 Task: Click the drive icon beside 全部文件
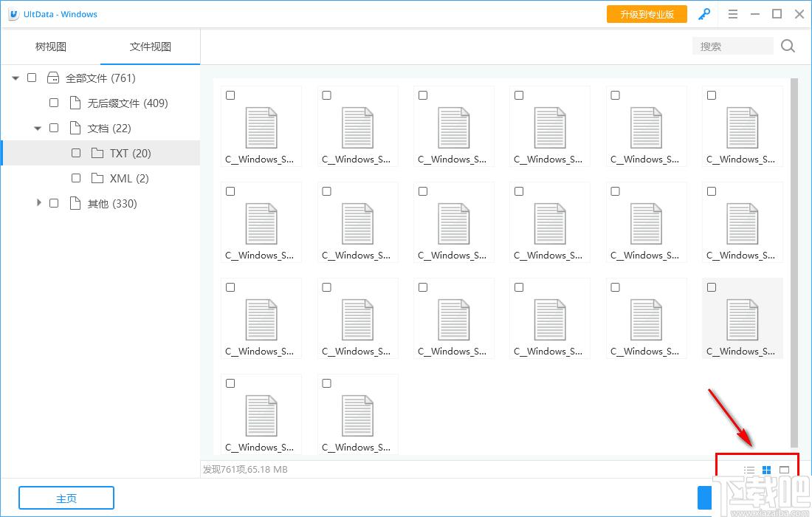point(53,78)
